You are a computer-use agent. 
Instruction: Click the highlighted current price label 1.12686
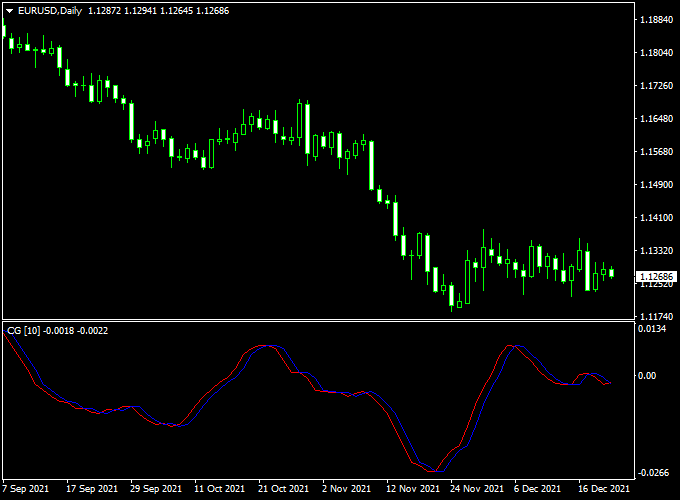pos(656,278)
